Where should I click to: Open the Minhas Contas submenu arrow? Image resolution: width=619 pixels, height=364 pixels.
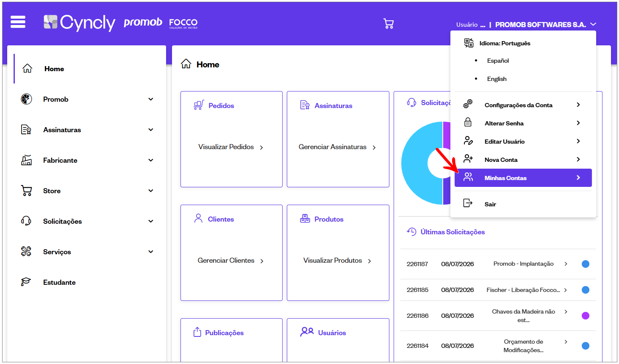coord(578,178)
